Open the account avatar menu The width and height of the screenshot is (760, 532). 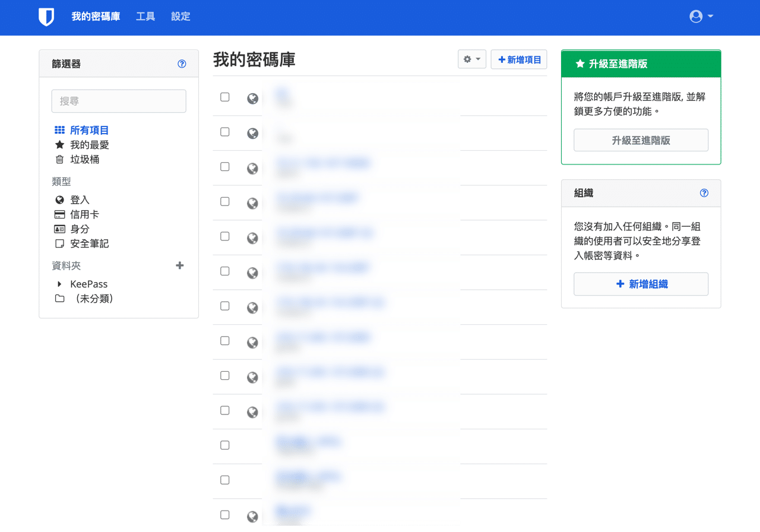point(701,17)
